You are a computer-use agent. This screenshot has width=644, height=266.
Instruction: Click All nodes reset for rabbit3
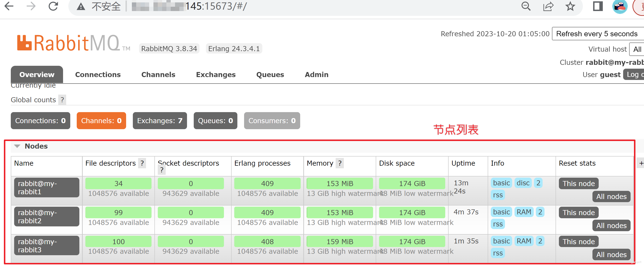click(x=611, y=254)
